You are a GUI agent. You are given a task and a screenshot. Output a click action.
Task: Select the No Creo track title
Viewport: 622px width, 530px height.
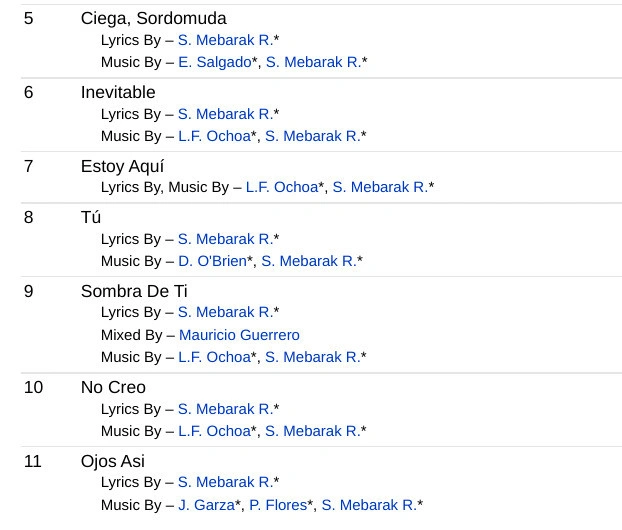(x=113, y=387)
